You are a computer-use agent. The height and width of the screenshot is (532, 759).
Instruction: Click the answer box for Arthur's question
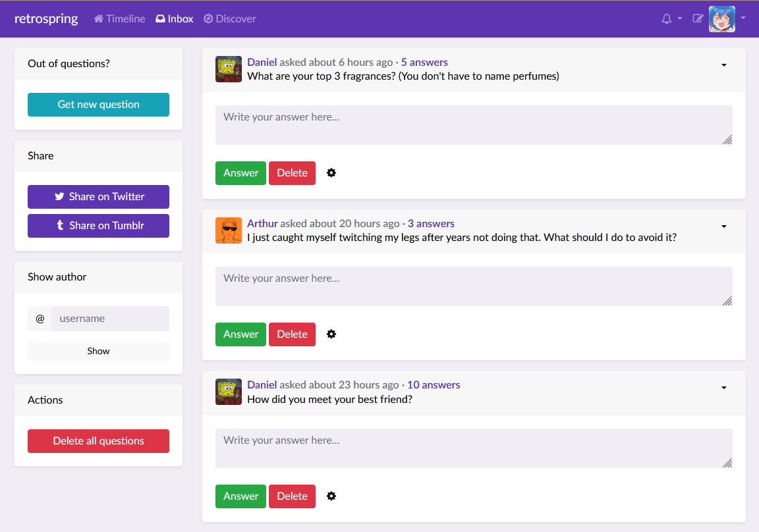coord(474,286)
